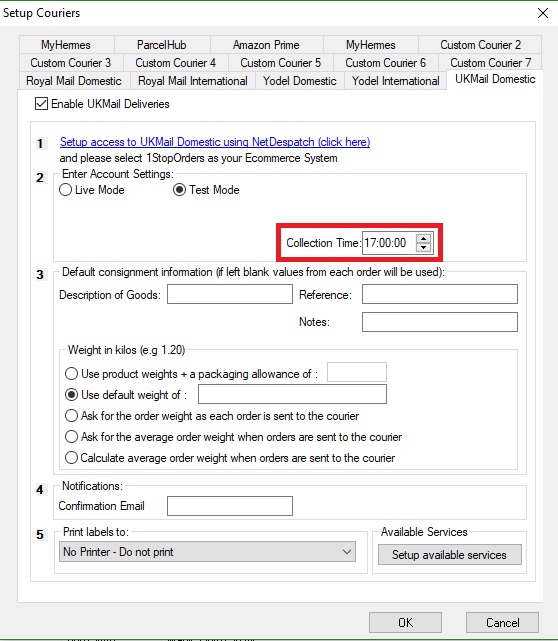Switch to Yodel International tab
This screenshot has width=558, height=641.
coord(395,81)
